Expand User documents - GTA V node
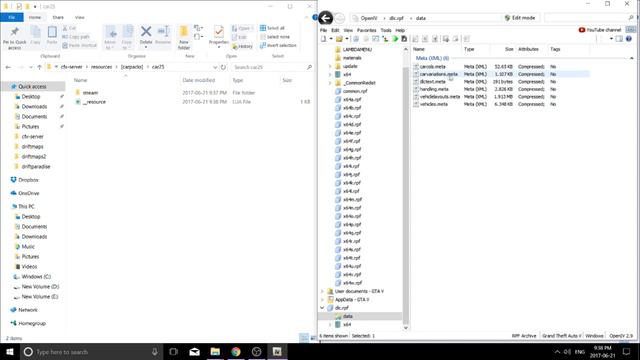Image resolution: width=640 pixels, height=360 pixels. pos(322,291)
